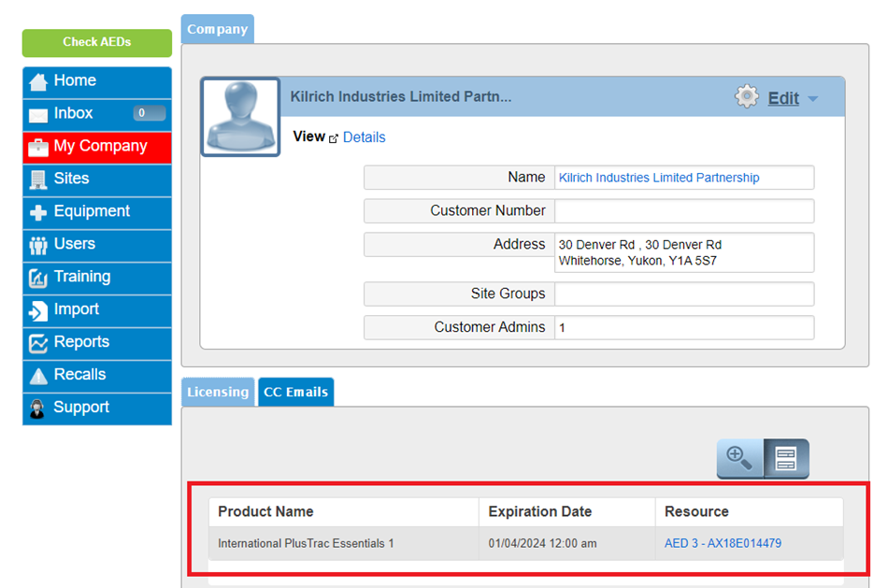Open the Reports menu label
Viewport: 888px width, 588px height.
point(81,342)
